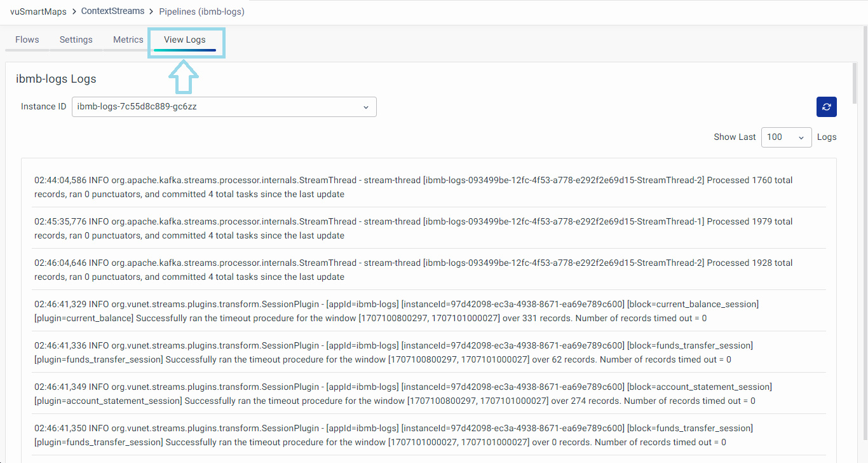Go to the Metrics tab
The width and height of the screenshot is (868, 463).
pyautogui.click(x=128, y=39)
